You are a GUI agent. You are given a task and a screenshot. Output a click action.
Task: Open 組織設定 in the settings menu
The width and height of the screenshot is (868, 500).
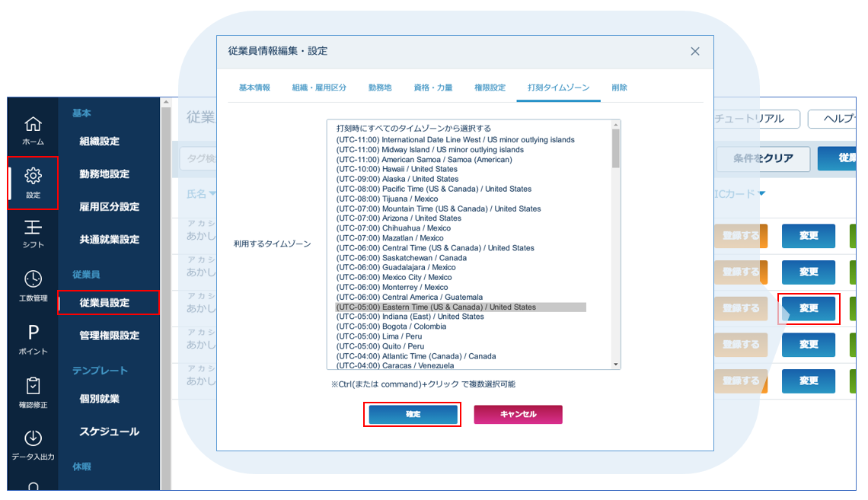click(x=99, y=141)
